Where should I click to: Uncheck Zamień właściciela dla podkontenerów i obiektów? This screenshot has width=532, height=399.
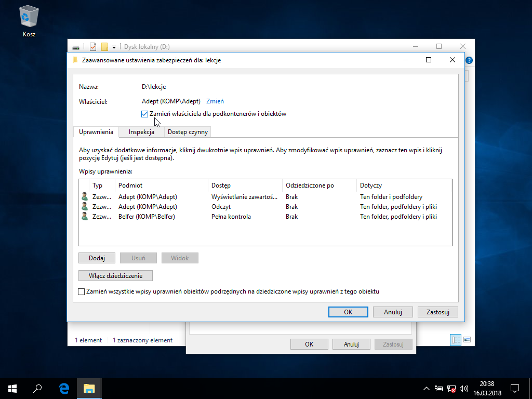point(144,114)
